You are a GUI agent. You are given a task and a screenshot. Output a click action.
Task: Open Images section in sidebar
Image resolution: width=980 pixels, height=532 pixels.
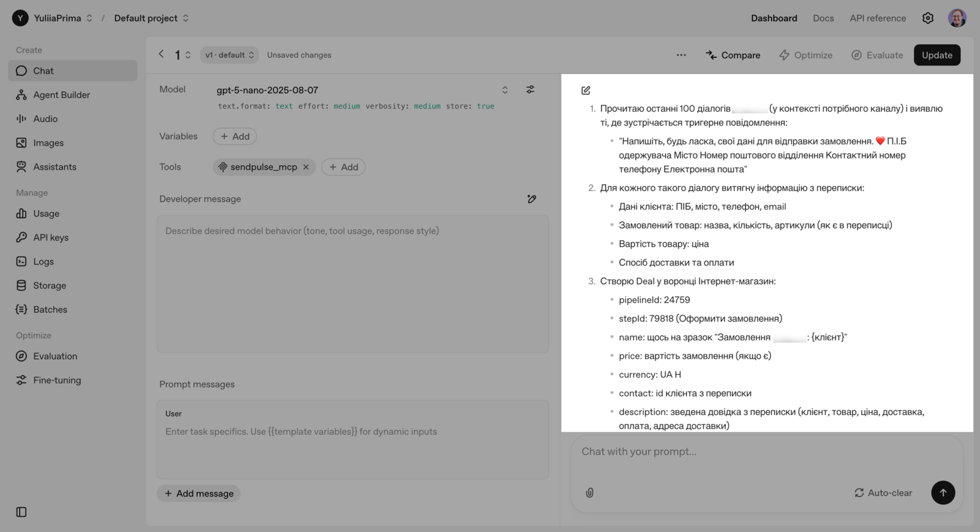point(72,143)
